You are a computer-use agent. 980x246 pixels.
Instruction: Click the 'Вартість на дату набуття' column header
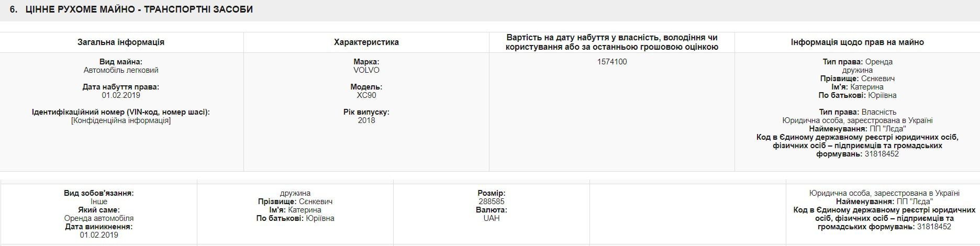612,42
